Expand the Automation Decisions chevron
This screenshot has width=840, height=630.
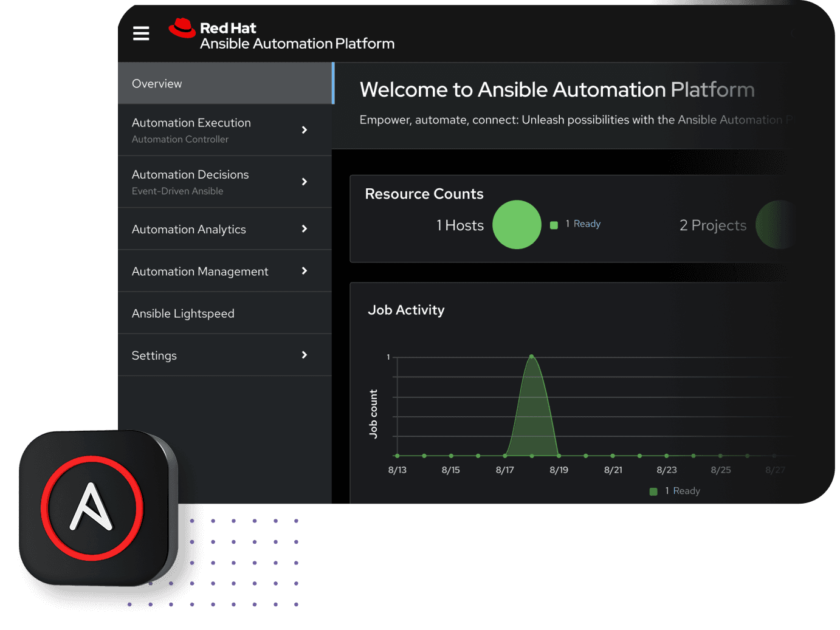(x=305, y=182)
